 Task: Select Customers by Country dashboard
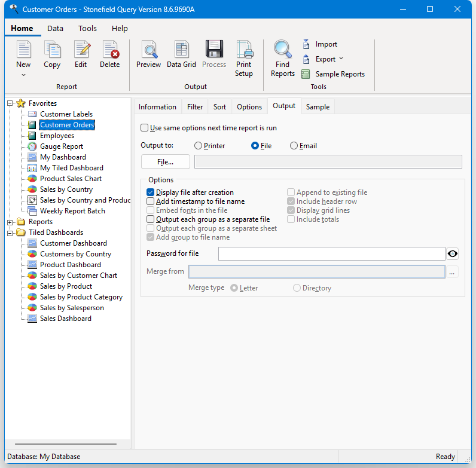[75, 254]
